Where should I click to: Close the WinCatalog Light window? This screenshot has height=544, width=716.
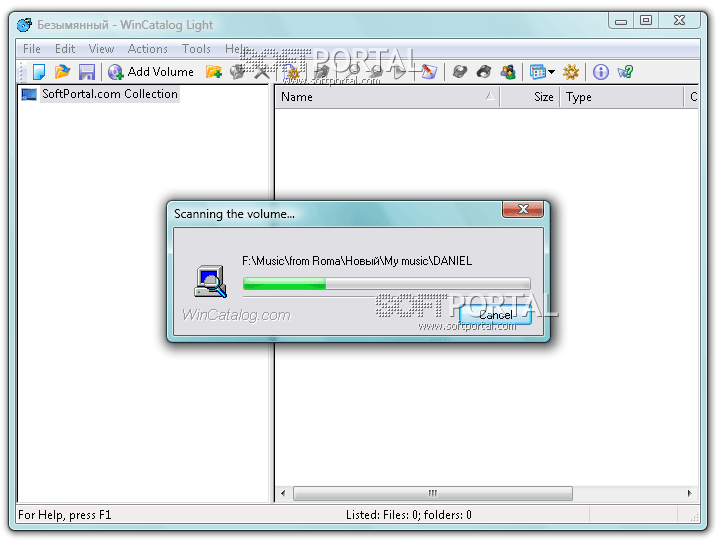click(679, 21)
